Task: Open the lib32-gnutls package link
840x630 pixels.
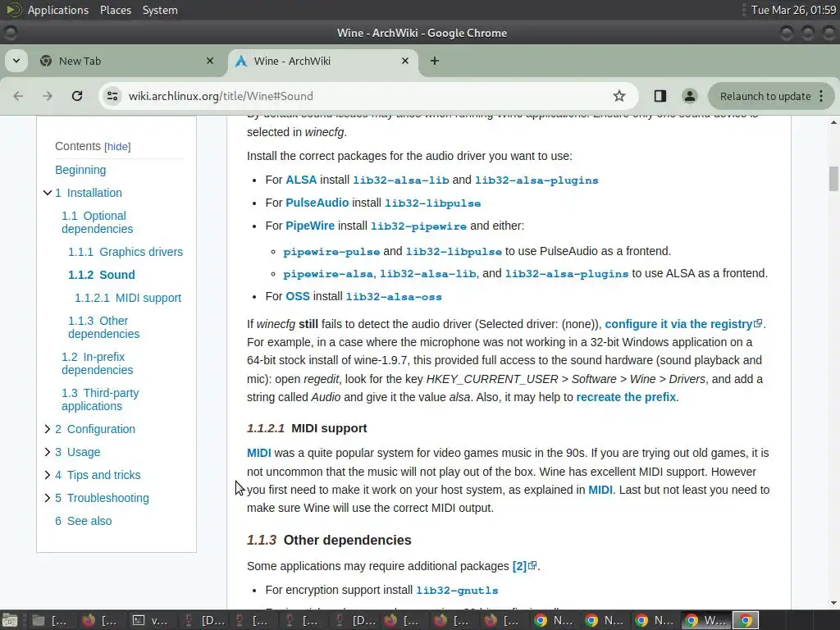Action: (x=457, y=591)
